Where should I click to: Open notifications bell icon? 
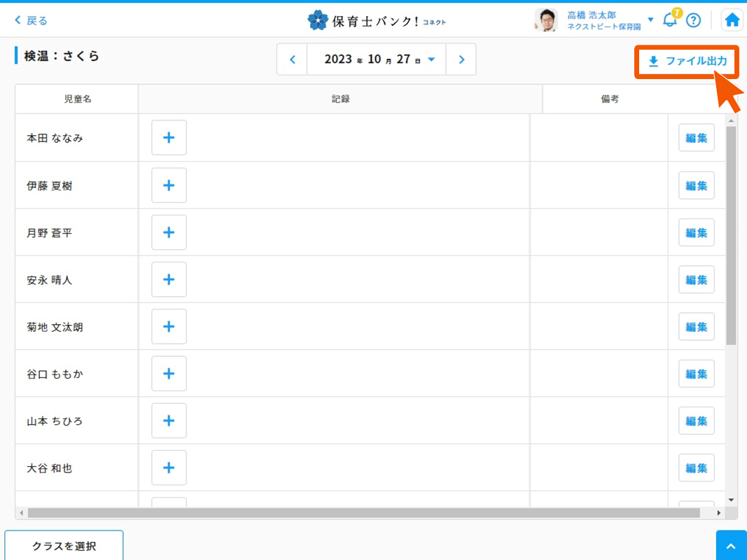[x=670, y=20]
